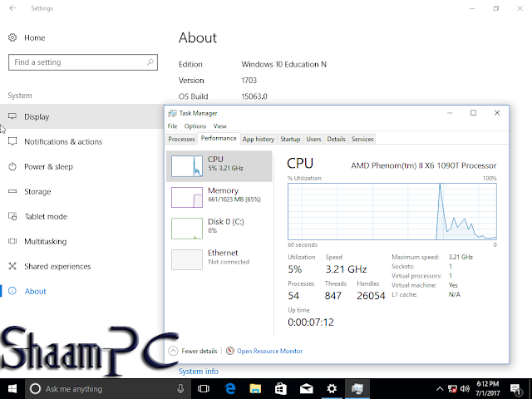Open the Action Center notification icon
The image size is (532, 399).
click(515, 390)
